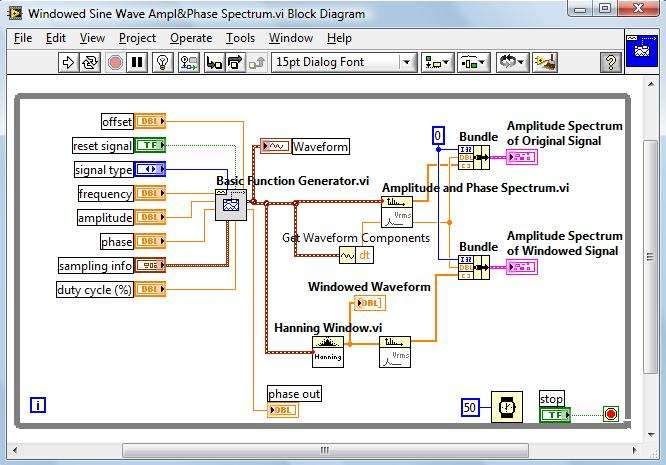
Task: Select Amplitude Spectrum of Original Signal terminal
Action: coord(522,157)
